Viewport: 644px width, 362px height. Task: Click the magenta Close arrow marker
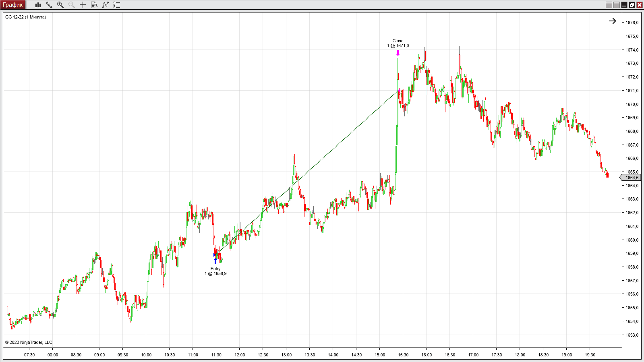point(398,53)
